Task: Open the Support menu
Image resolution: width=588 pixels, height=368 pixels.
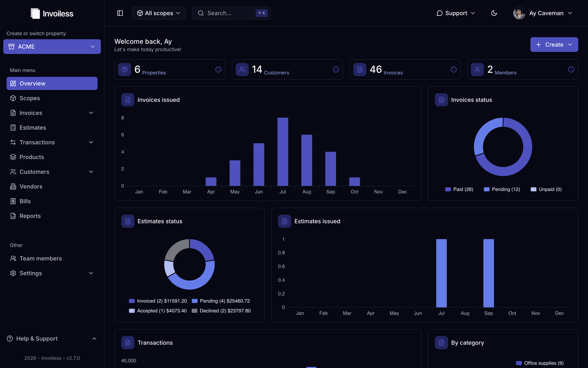Action: pos(455,13)
